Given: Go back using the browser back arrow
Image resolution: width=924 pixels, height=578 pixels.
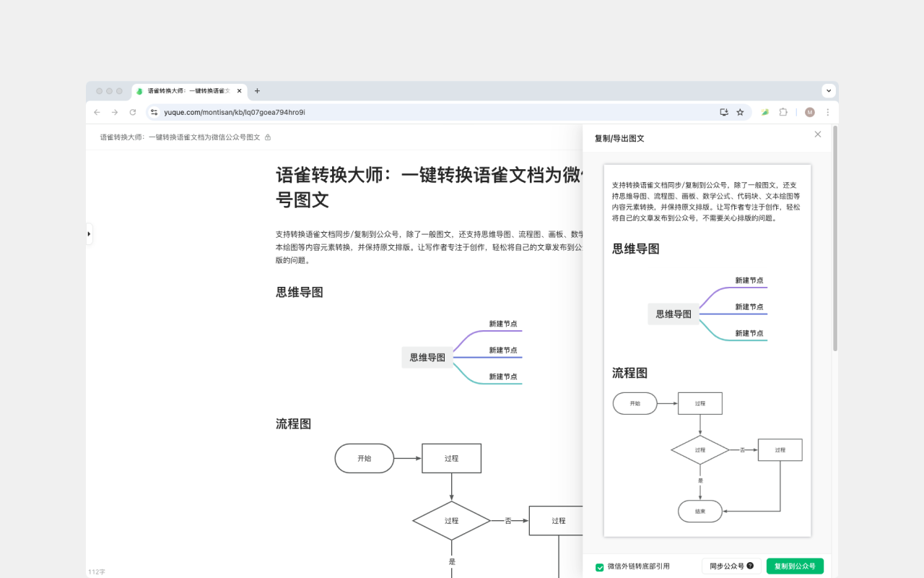Looking at the screenshot, I should coord(97,112).
